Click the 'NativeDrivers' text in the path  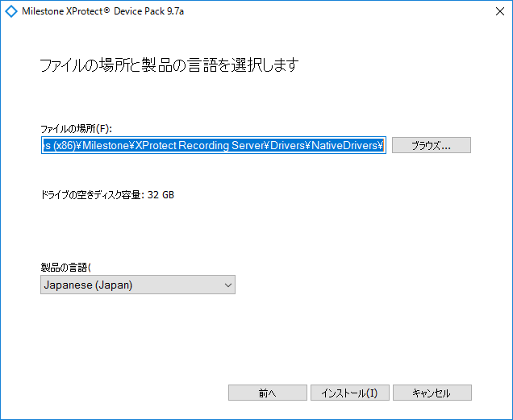[x=344, y=145]
